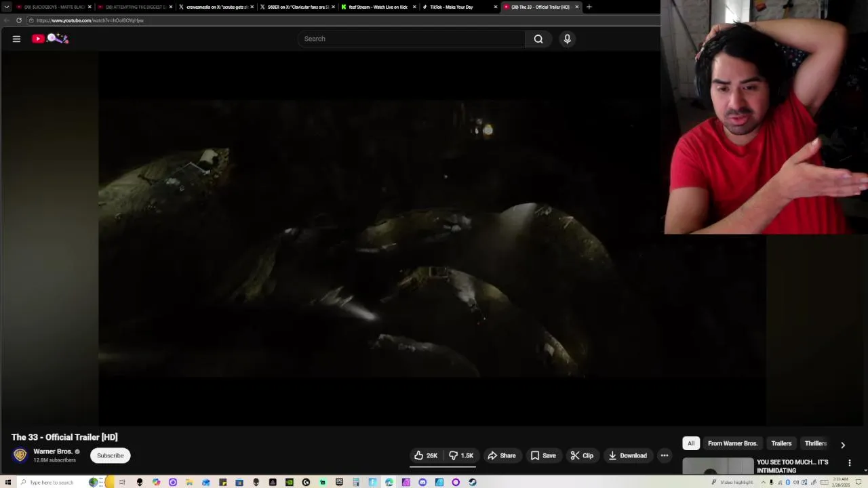Like the video with 26K likes
This screenshot has width=868, height=488.
(426, 455)
